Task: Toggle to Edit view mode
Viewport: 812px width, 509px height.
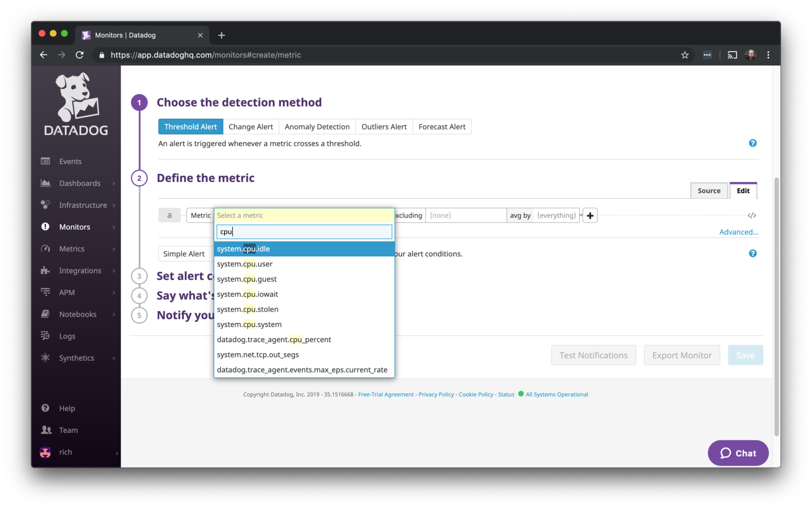Action: [743, 190]
